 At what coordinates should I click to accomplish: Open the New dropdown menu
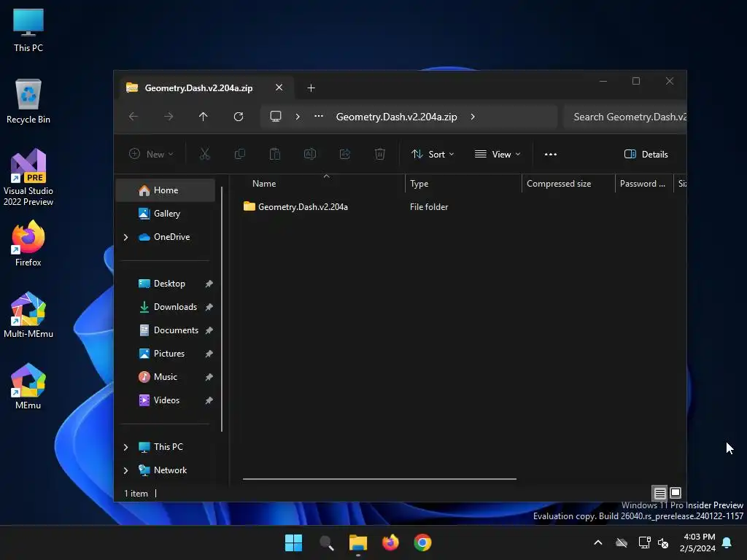[152, 155]
